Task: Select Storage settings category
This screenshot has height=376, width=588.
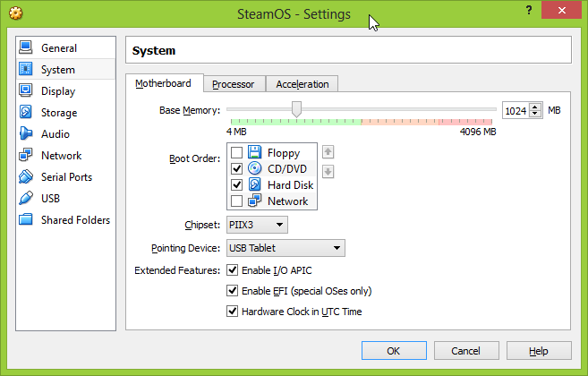Action: click(66, 112)
